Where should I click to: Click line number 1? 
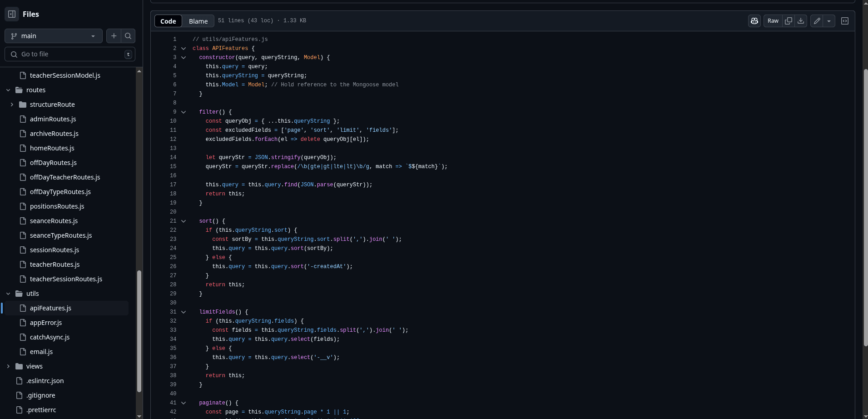point(174,39)
